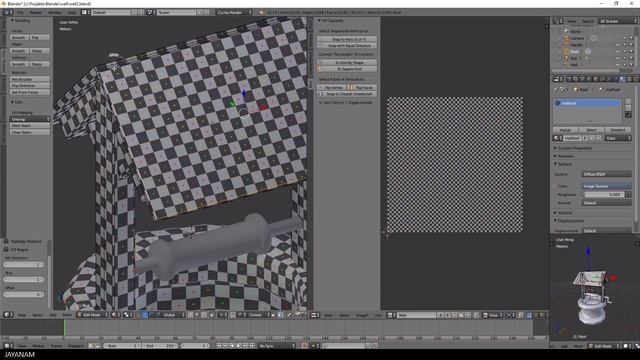
Task: Open the 3D viewport editor type selector
Action: [x=8, y=315]
